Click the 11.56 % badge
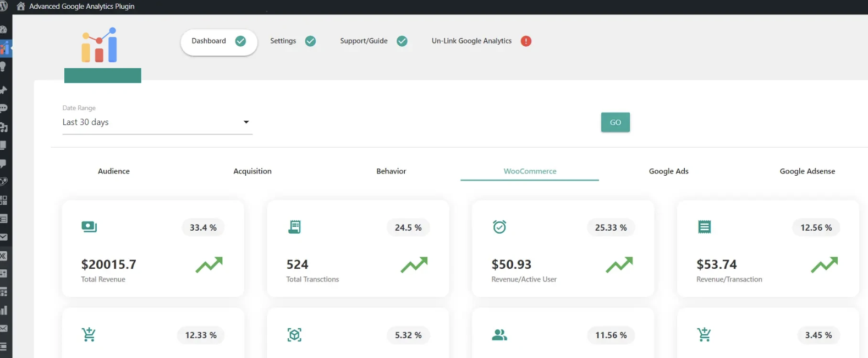Viewport: 868px width, 358px height. [611, 335]
